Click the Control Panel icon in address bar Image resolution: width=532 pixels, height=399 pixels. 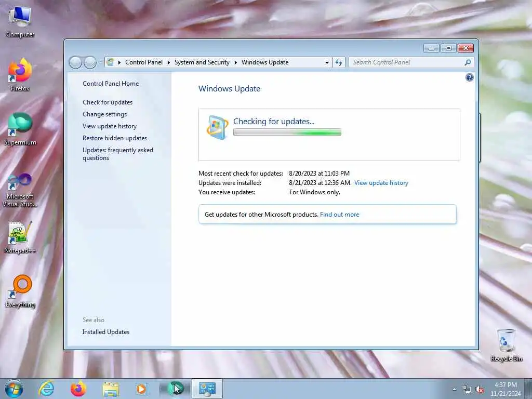coord(110,62)
